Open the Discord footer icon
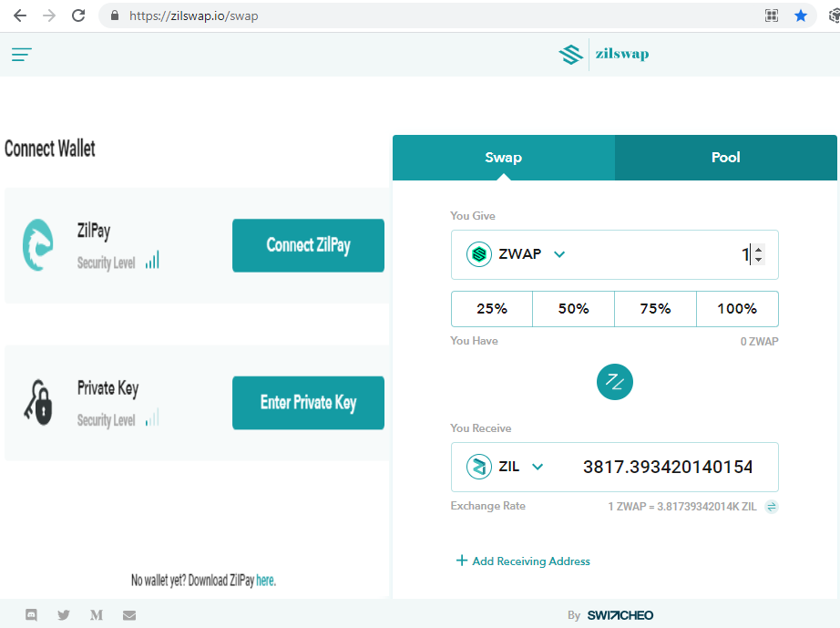 pyautogui.click(x=32, y=615)
